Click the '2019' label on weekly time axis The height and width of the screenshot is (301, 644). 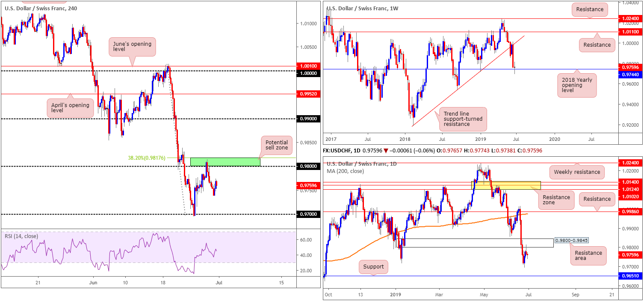(480, 139)
